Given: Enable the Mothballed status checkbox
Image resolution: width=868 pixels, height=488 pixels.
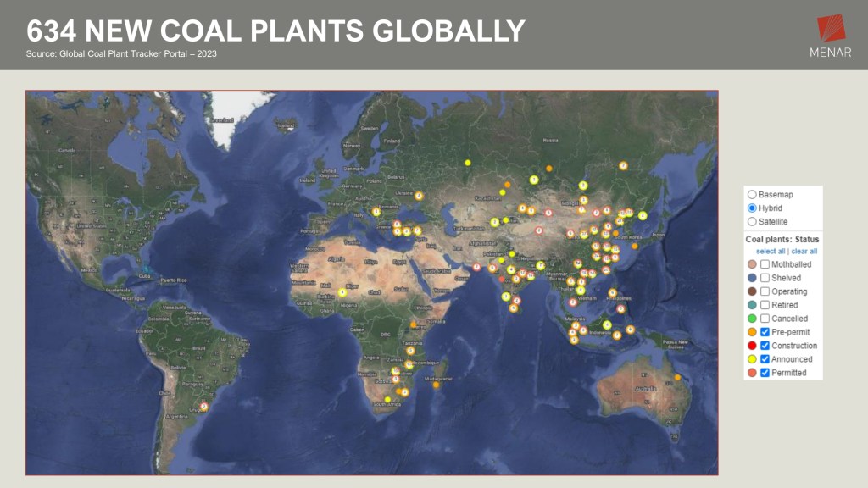Looking at the screenshot, I should 765,264.
